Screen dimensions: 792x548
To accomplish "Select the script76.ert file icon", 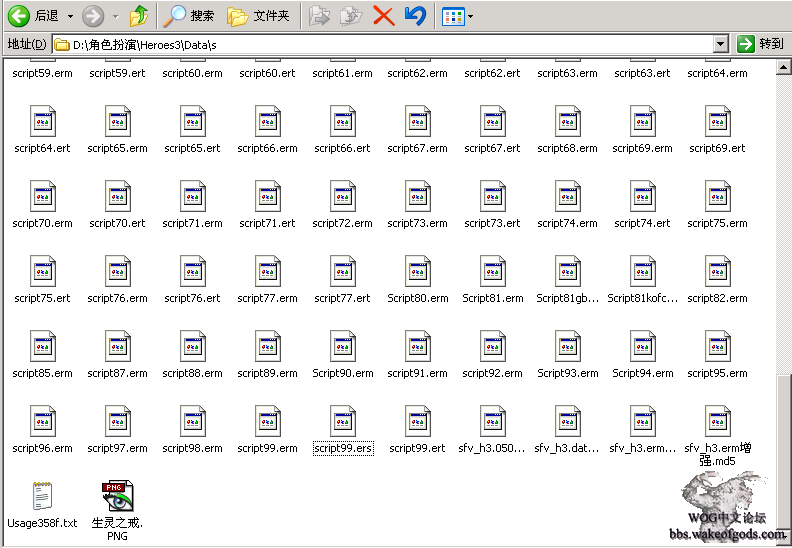I will [x=192, y=271].
